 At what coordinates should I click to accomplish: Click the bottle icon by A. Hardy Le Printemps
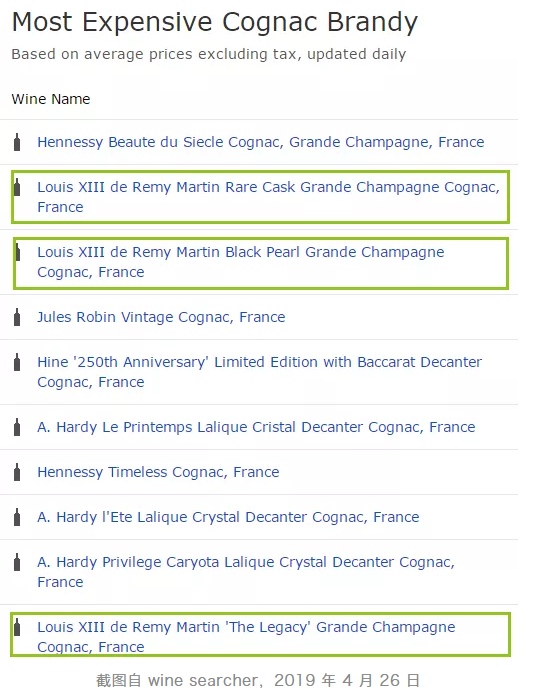17,427
